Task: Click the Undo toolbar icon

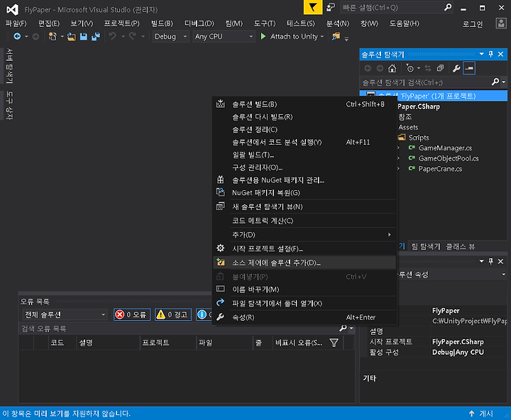Action: (112, 36)
